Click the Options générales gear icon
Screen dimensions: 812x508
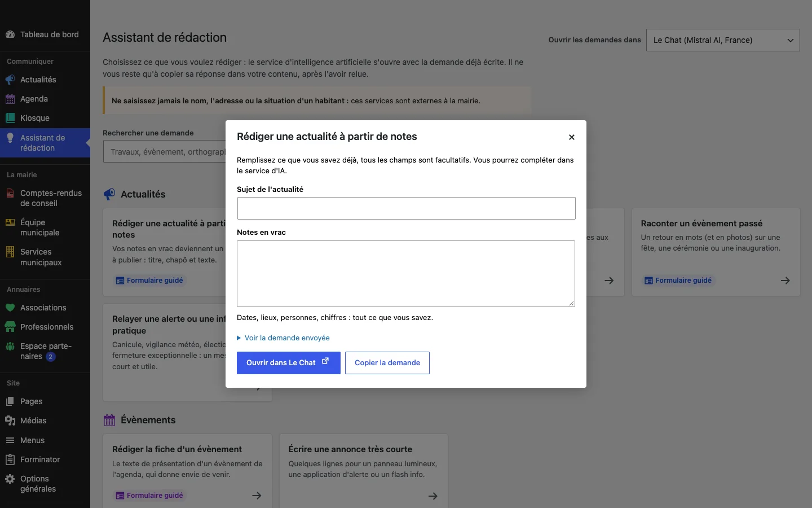pos(10,479)
